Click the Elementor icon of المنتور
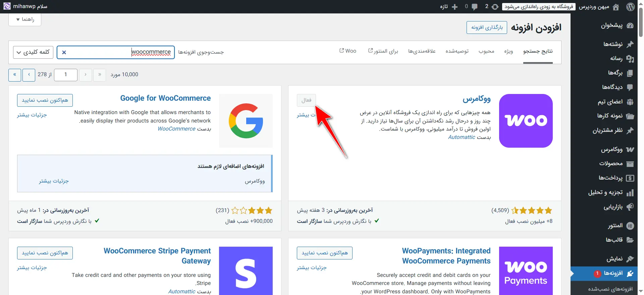 (x=630, y=226)
